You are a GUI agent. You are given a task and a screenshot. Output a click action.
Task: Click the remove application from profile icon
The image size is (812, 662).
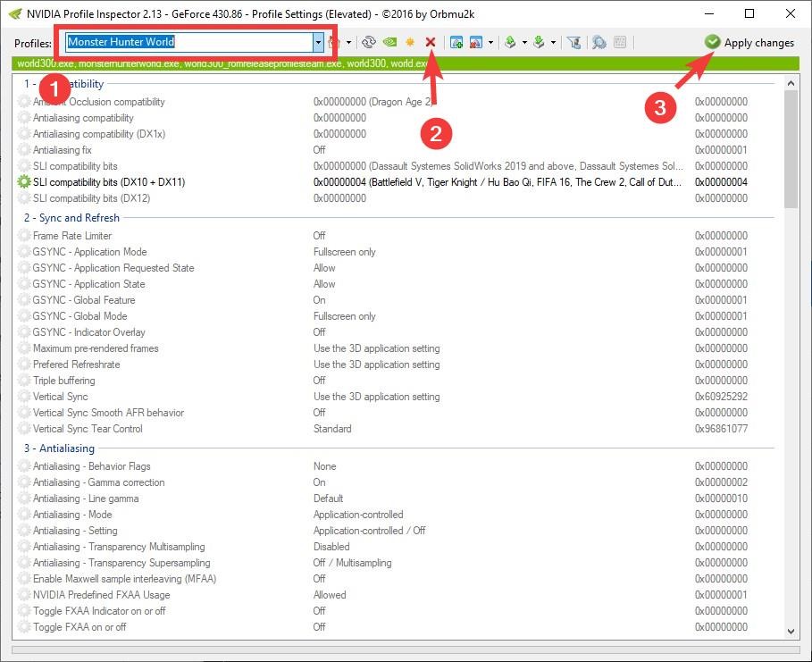pyautogui.click(x=476, y=42)
